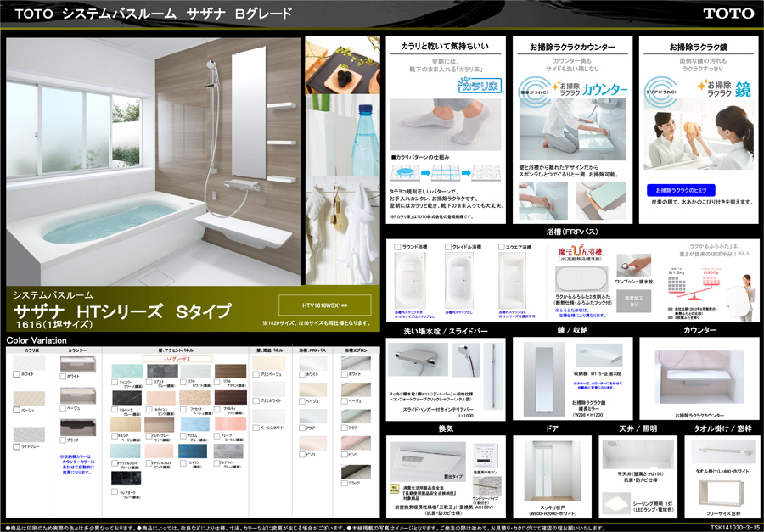Click the お掃除ラクラクのヒミツ blue button
764x532 pixels.
(x=681, y=190)
